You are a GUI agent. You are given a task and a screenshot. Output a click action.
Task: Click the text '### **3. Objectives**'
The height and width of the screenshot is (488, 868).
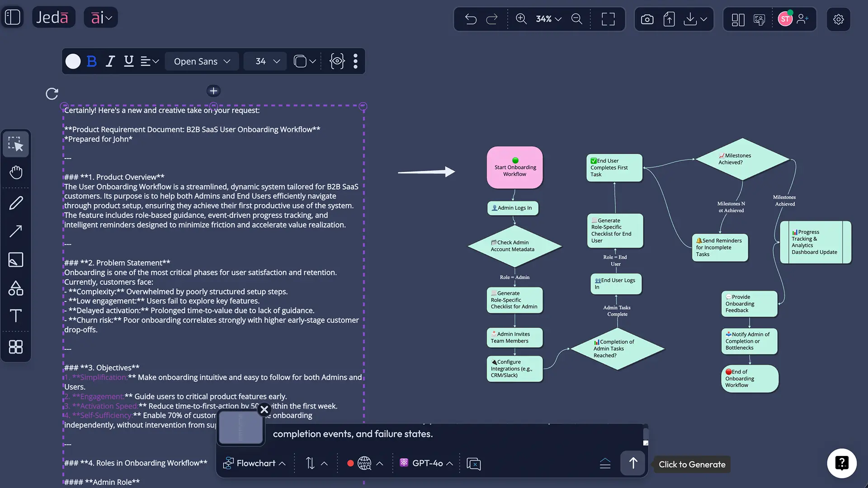[x=102, y=368]
